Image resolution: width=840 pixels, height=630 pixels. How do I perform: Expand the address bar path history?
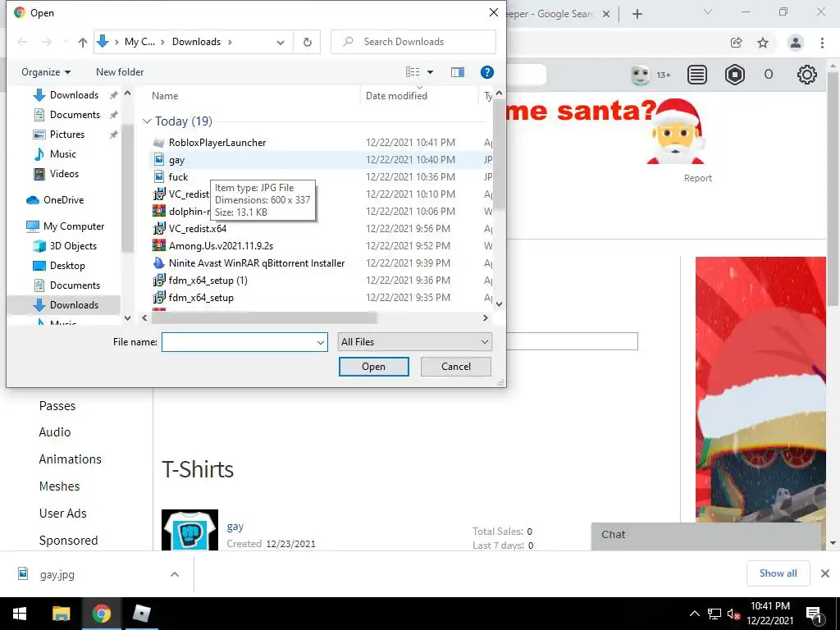point(281,43)
